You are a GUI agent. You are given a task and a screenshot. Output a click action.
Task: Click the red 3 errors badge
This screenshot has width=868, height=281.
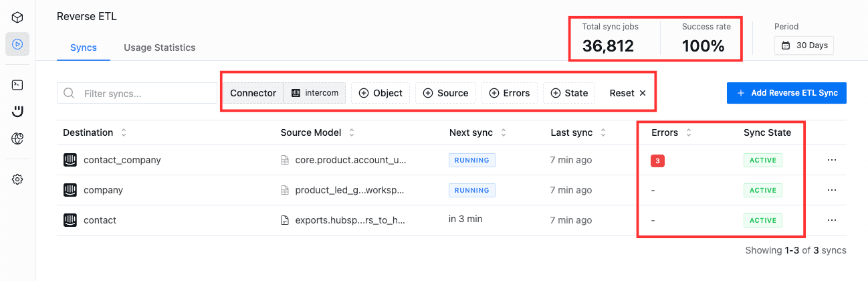pos(657,161)
